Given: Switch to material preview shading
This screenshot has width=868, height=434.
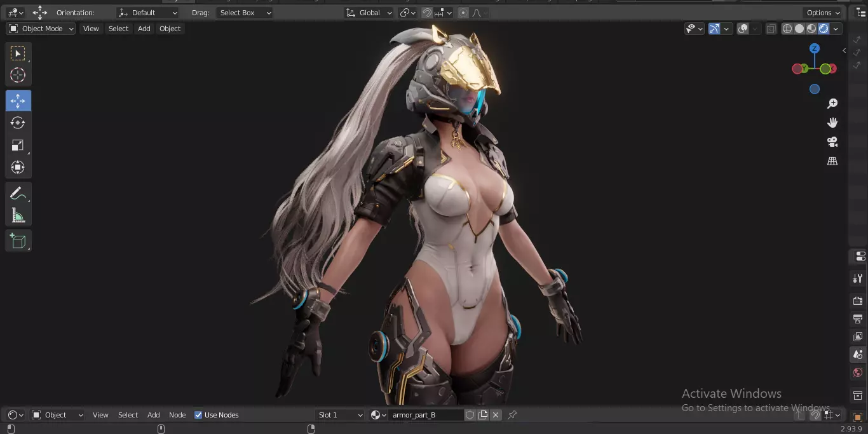Looking at the screenshot, I should coord(811,29).
